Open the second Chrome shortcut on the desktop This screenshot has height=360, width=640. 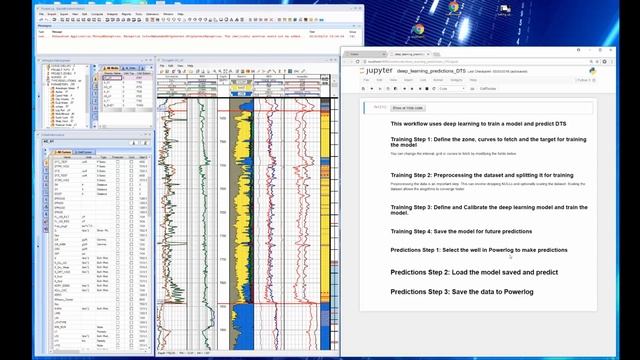tap(418, 30)
